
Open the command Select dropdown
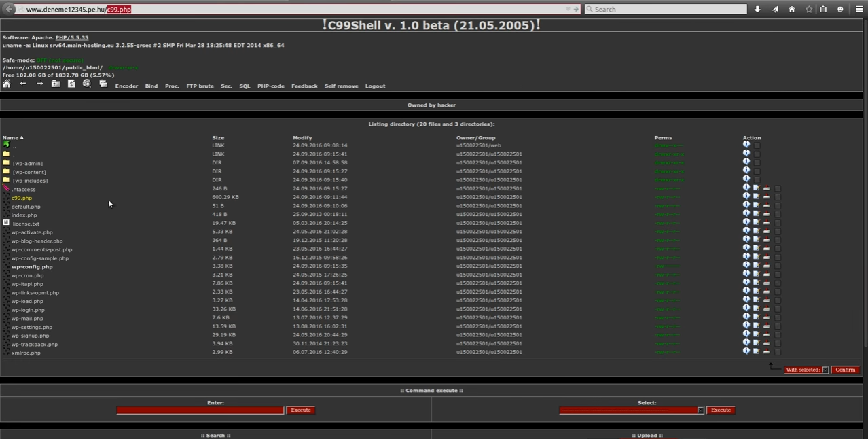pyautogui.click(x=632, y=410)
